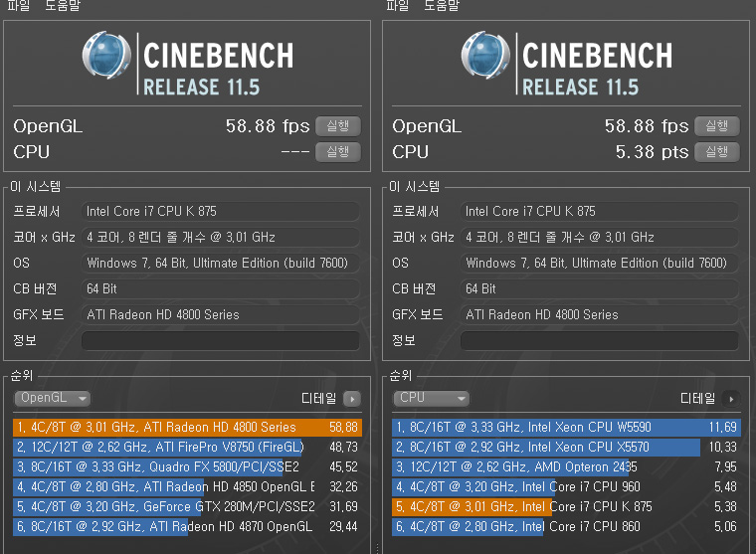Select ranking row ATI Radeon HD 4800 Series 58,88
The height and width of the screenshot is (554, 756).
[x=188, y=428]
